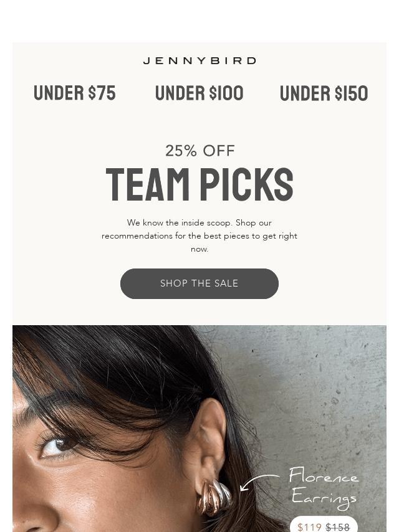Click the Jenny Bird logo

199,60
